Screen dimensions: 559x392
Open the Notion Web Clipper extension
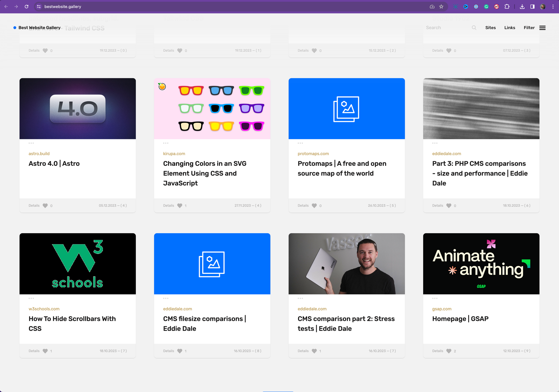tap(456, 7)
